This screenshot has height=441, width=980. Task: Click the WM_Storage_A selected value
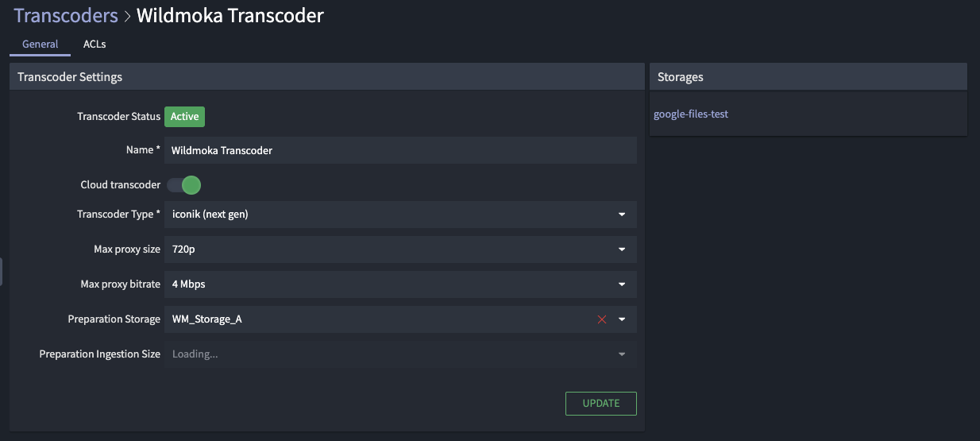pos(206,319)
